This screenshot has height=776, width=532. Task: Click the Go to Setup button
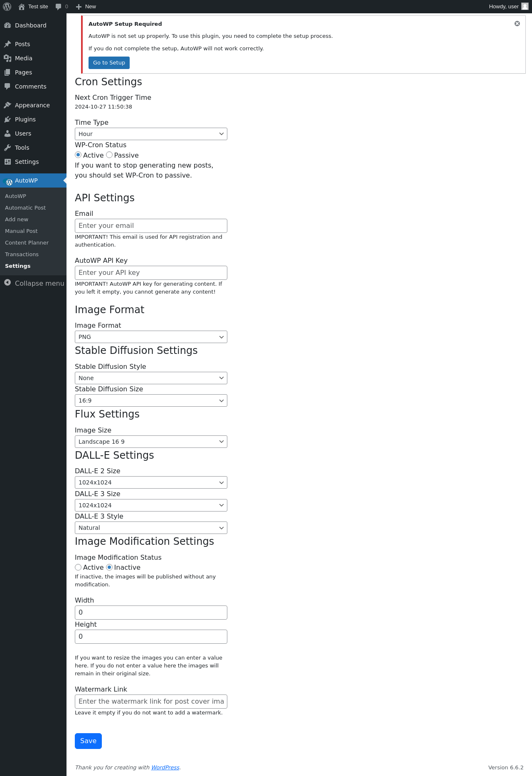[109, 63]
